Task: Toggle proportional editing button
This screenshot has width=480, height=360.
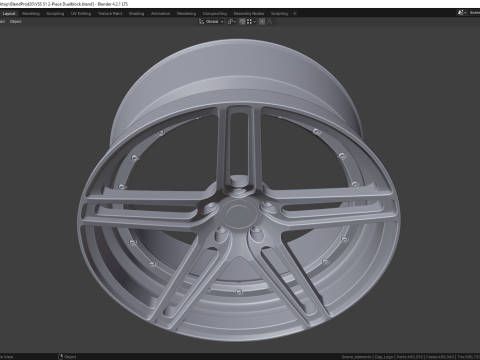Action: pyautogui.click(x=262, y=22)
